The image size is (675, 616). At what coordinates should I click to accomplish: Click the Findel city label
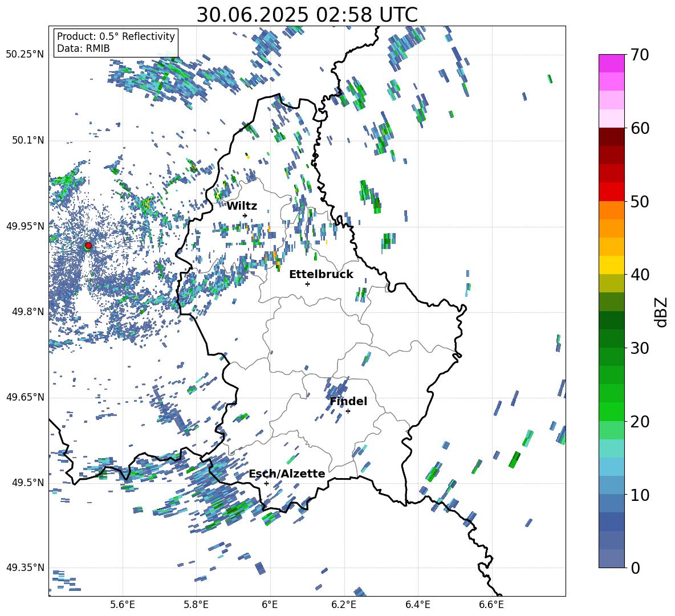click(x=348, y=401)
